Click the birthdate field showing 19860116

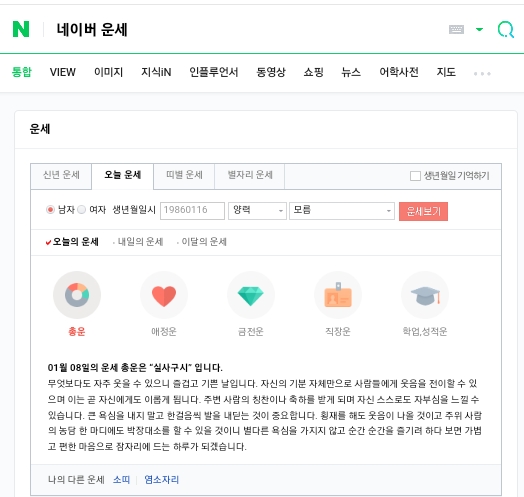(x=192, y=211)
